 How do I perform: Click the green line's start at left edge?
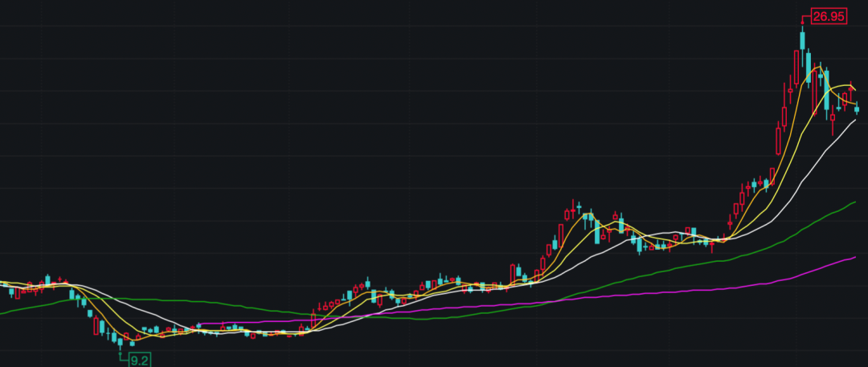click(2, 312)
